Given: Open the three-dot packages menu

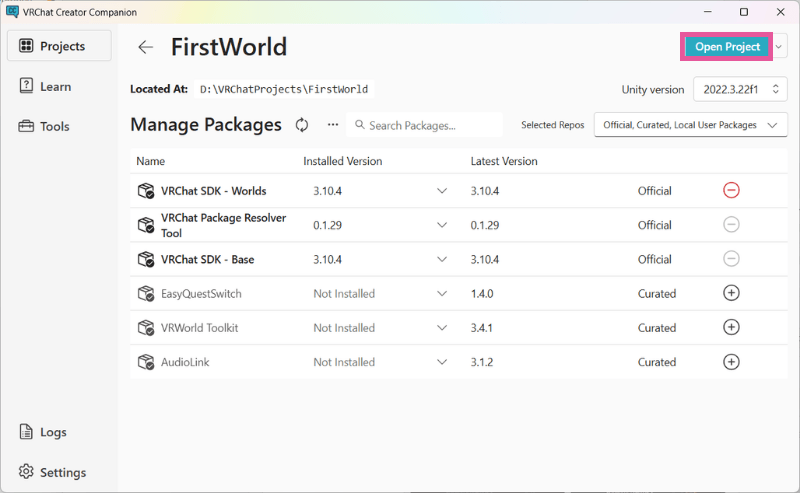Looking at the screenshot, I should (x=333, y=125).
